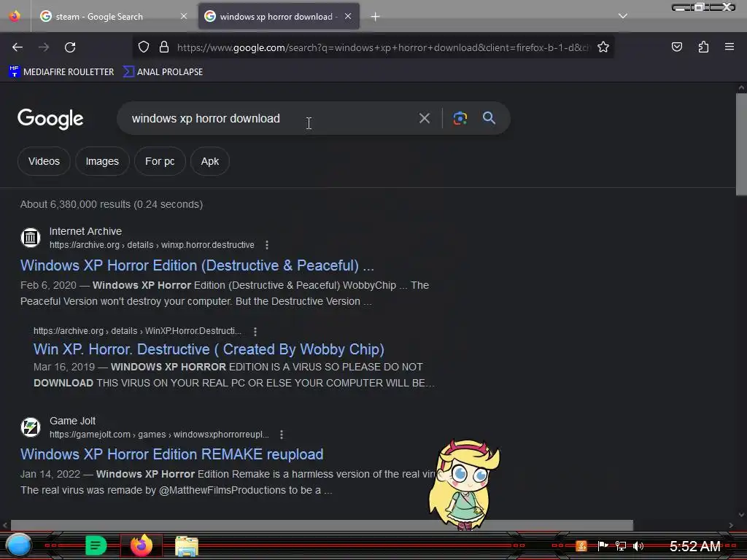Click the 5:52 AM clock
Screen dimensions: 747x560
pyautogui.click(x=695, y=546)
